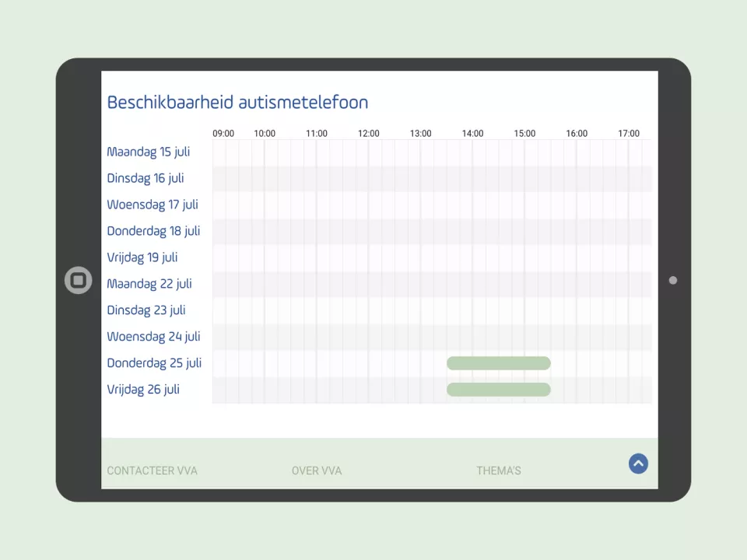This screenshot has height=560, width=747.
Task: Select the Maandag 15 juli row label
Action: [x=149, y=152]
